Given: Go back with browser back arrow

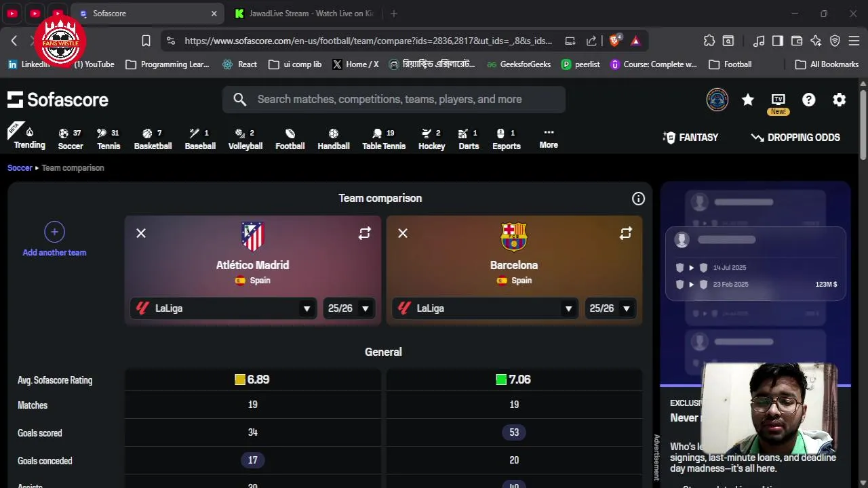Looking at the screenshot, I should [14, 41].
